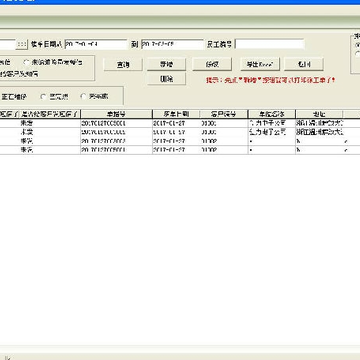Open the lookup button with three dots
The width and height of the screenshot is (360, 360).
(x=22, y=44)
